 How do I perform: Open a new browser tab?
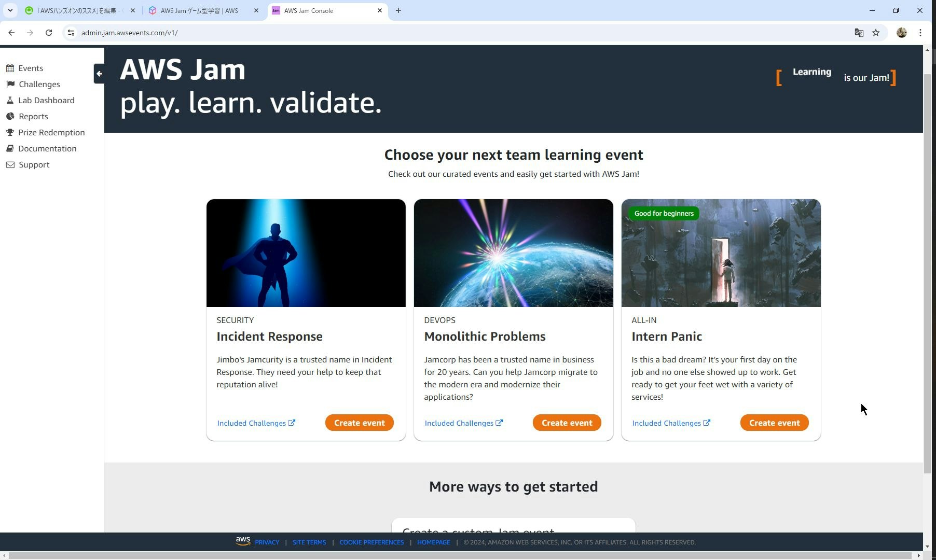[x=398, y=10]
